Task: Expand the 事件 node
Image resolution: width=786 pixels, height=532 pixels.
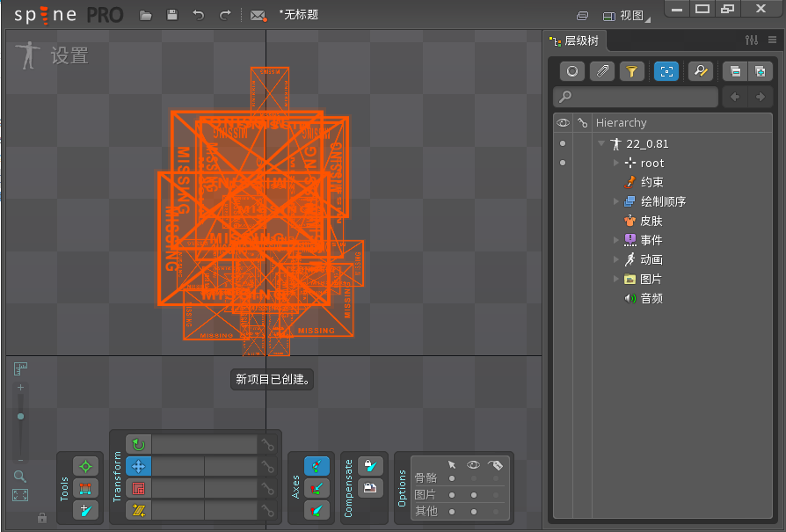Action: point(616,240)
